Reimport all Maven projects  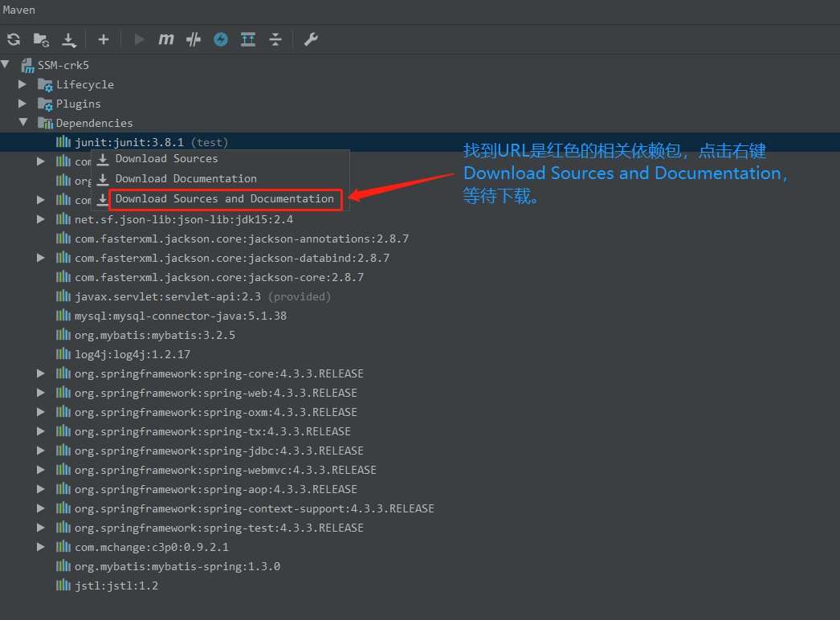pyautogui.click(x=13, y=39)
